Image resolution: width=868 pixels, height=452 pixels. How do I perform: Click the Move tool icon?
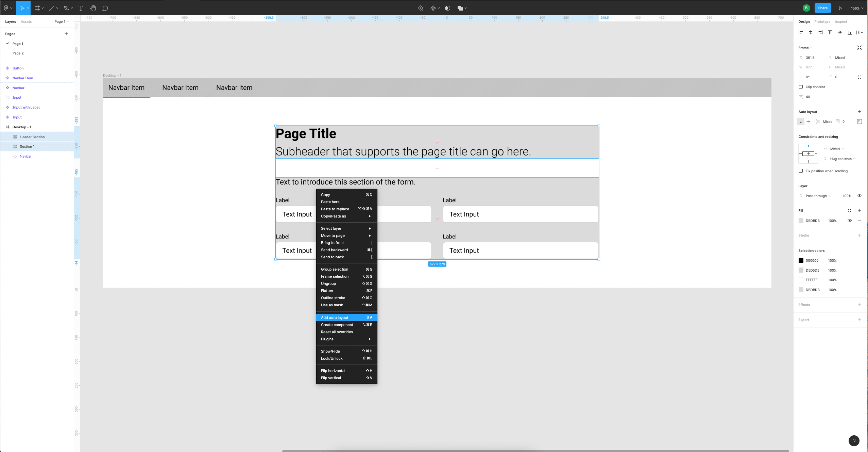[22, 8]
